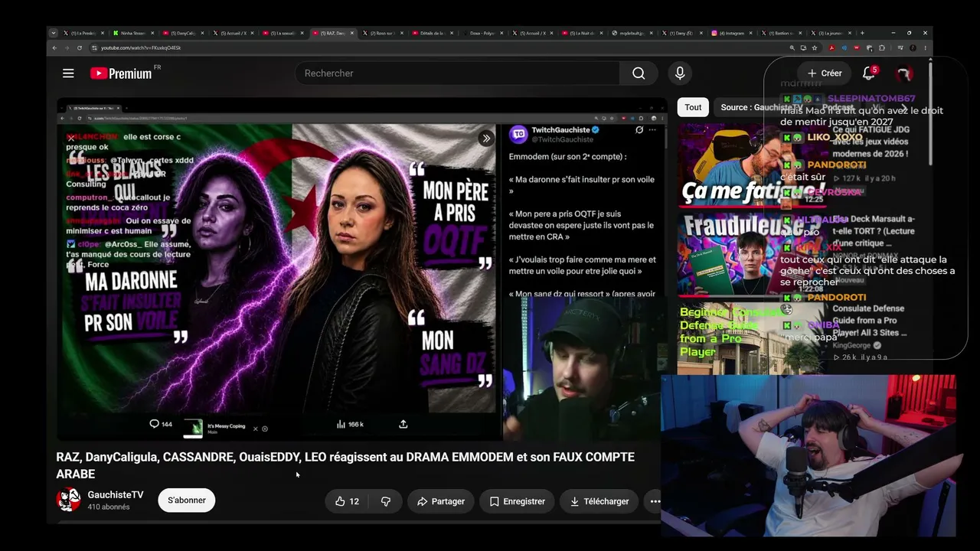Click the magnifying glass search button

[639, 73]
